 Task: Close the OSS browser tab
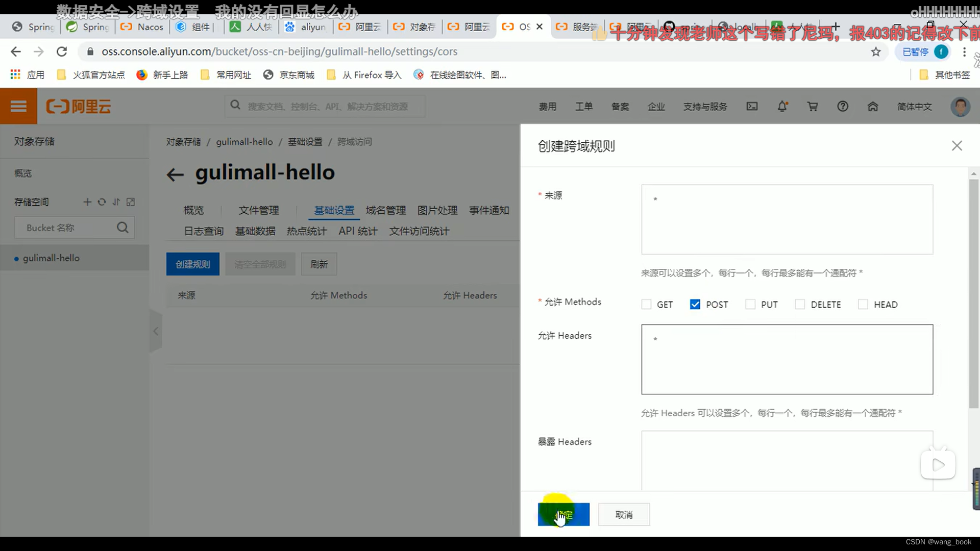[540, 27]
